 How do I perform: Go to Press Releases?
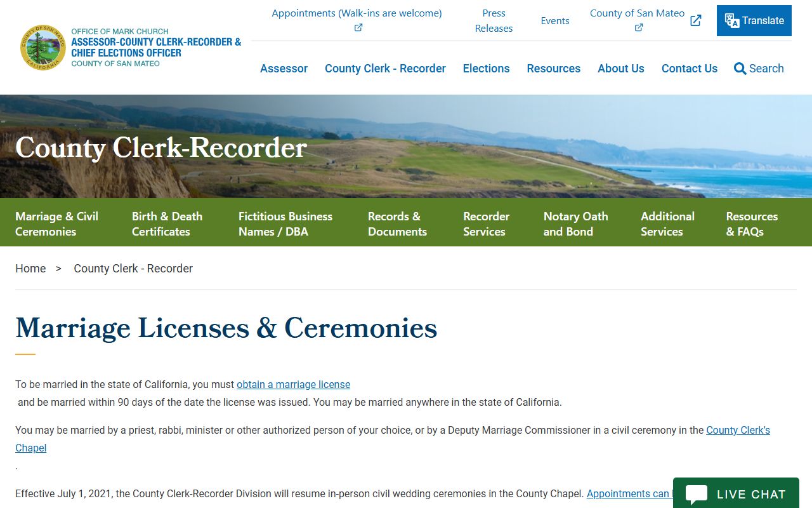(x=494, y=20)
